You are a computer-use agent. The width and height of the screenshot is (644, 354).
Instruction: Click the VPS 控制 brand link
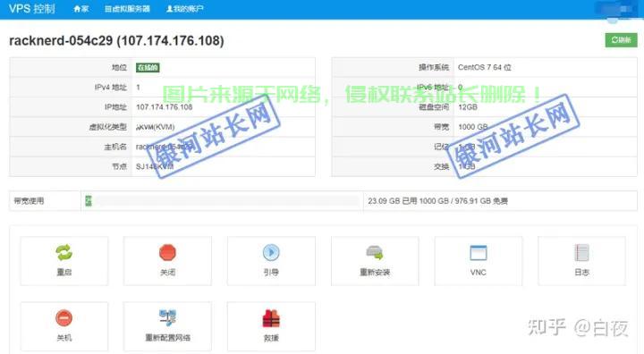[31, 9]
